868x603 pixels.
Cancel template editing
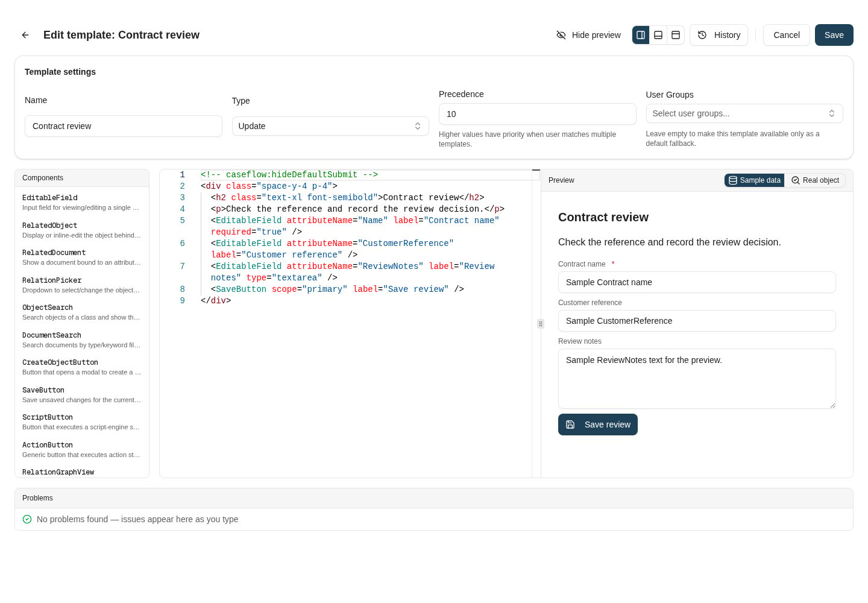[x=786, y=35]
